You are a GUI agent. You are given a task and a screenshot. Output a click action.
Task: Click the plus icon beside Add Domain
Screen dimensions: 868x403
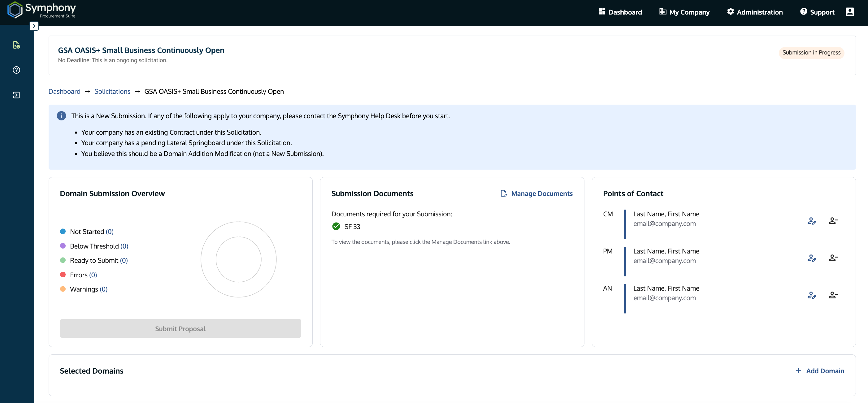[x=798, y=370]
